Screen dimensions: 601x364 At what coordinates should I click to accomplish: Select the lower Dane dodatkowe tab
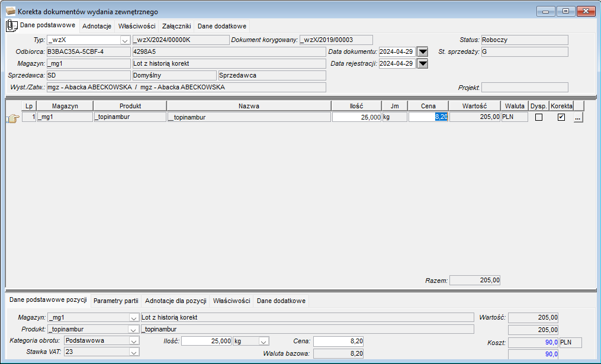point(281,301)
